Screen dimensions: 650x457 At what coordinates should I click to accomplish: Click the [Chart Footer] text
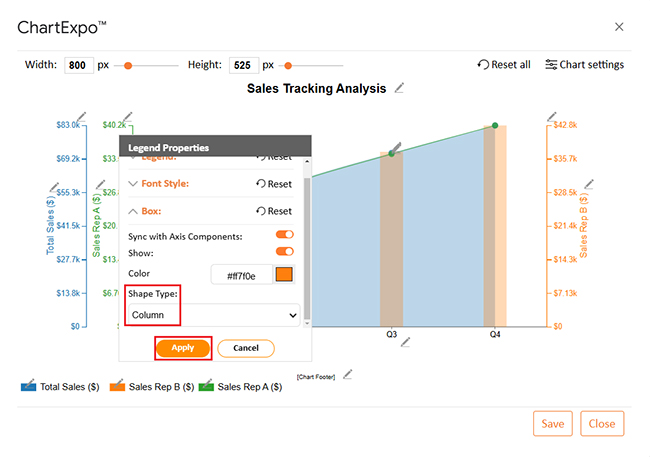coord(316,377)
